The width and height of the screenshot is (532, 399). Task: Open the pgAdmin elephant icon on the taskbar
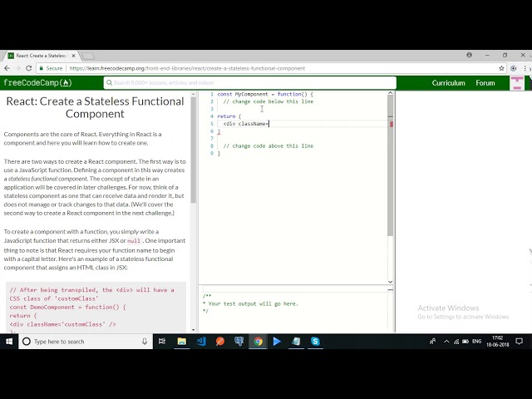tap(239, 342)
